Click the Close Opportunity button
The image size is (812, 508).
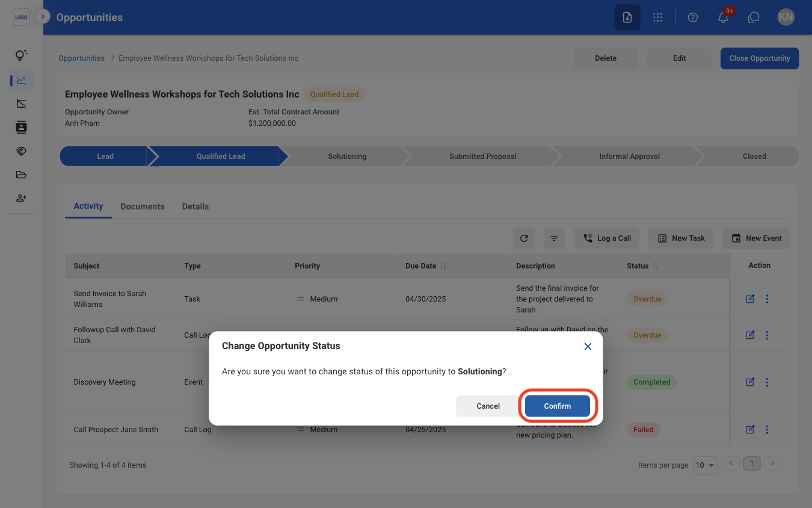coord(760,58)
